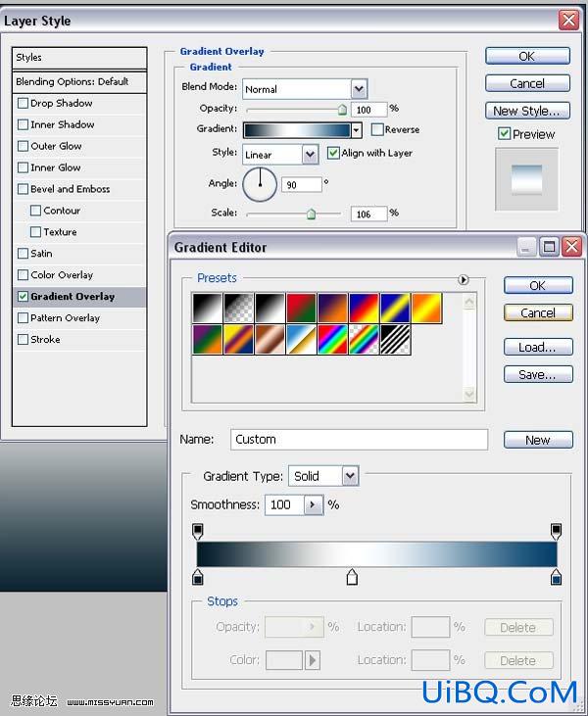This screenshot has height=716, width=588.
Task: Confirm with OK in Gradient Editor
Action: [538, 285]
